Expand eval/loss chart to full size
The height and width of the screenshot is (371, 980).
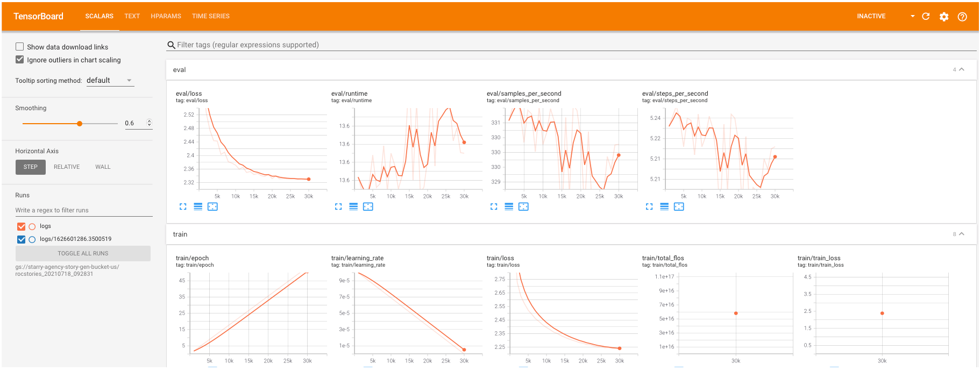pos(183,206)
